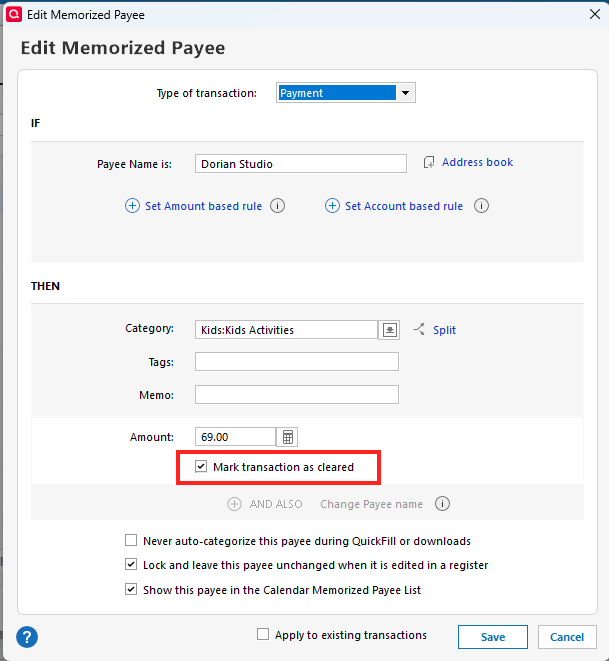
Task: Click info icon beside Set Amount based rule
Action: [x=278, y=206]
